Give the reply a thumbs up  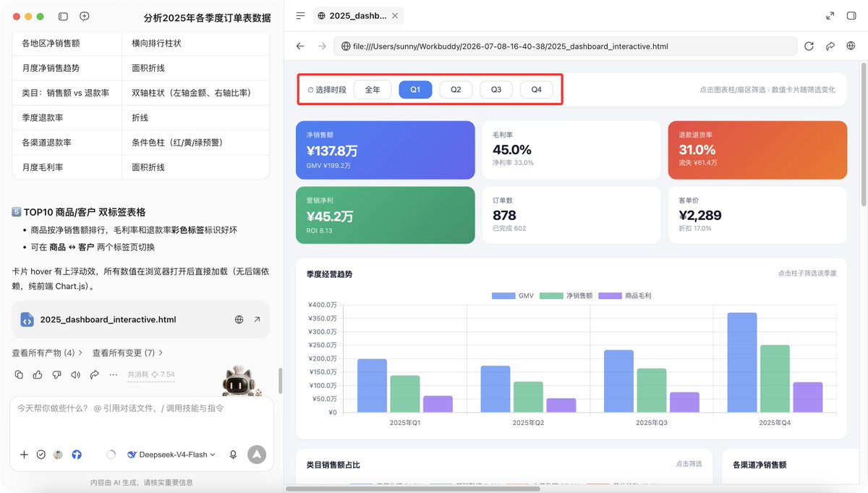pyautogui.click(x=38, y=374)
